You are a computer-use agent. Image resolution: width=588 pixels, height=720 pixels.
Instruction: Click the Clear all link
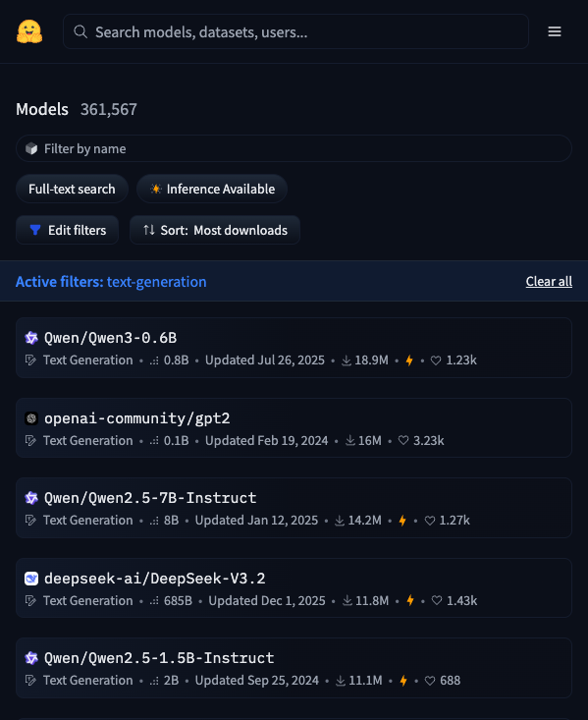pos(549,282)
